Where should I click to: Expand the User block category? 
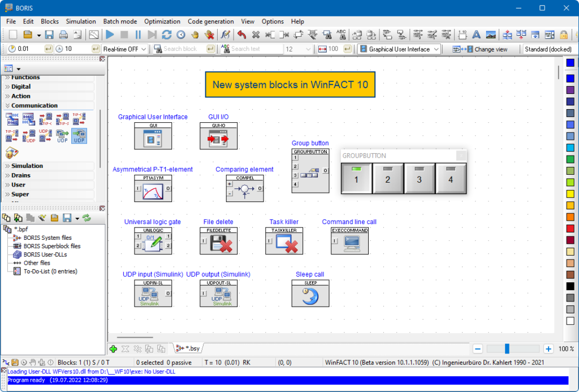[49, 185]
